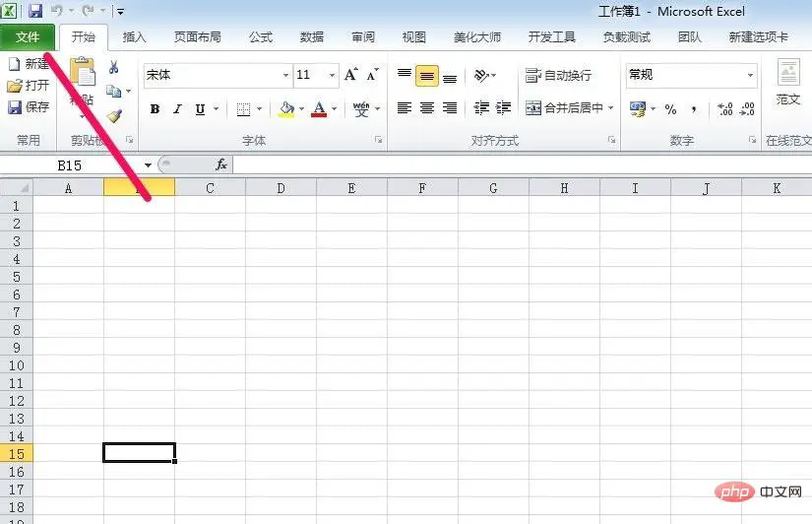Viewport: 812px width, 524px height.
Task: Click the phonetic guide wén icon
Action: point(361,109)
